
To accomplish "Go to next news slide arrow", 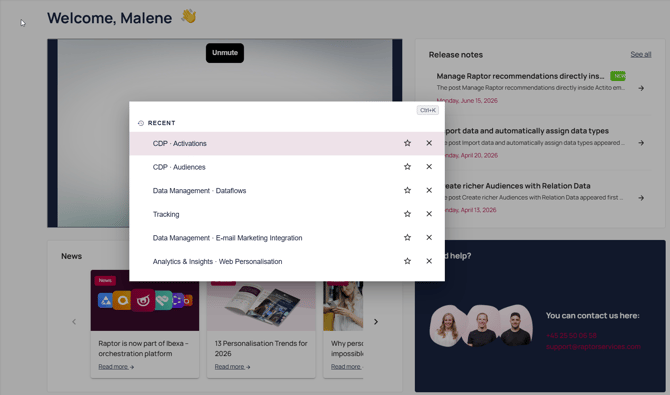I will coord(376,321).
